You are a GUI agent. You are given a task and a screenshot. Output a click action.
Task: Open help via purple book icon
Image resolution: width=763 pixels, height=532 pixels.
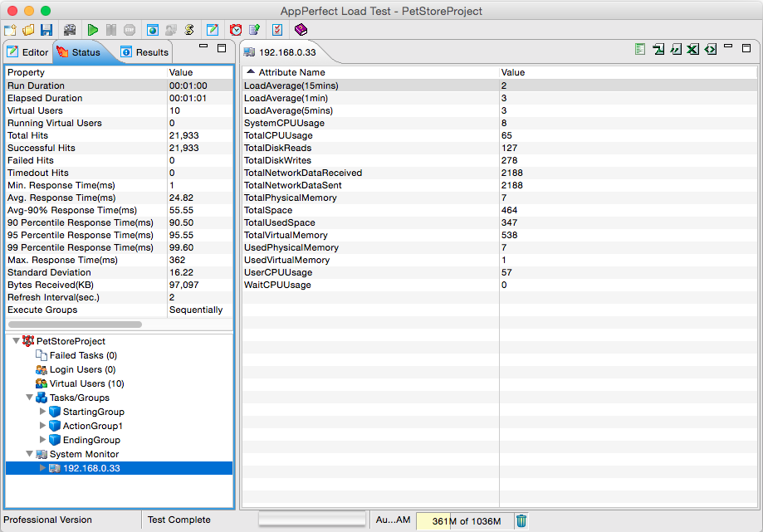click(301, 30)
